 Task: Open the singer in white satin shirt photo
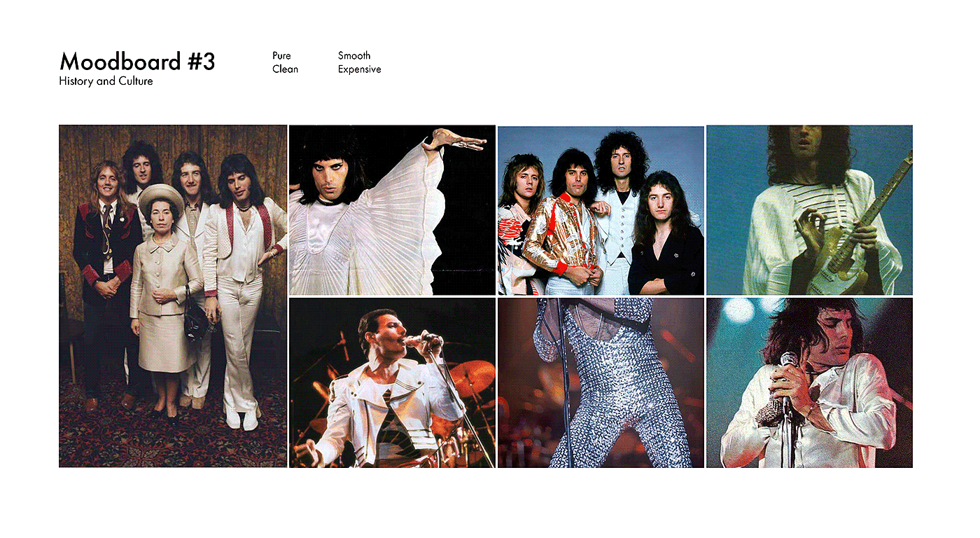click(809, 382)
